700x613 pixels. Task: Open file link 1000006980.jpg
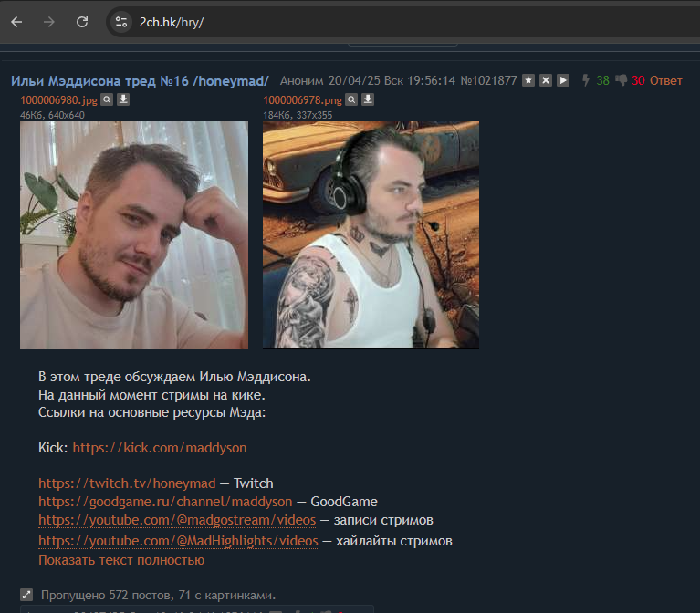(x=58, y=100)
